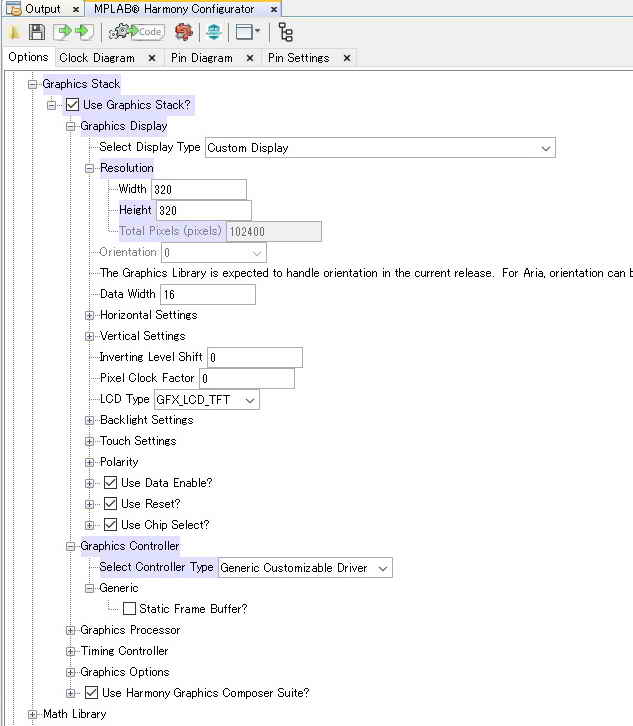The height and width of the screenshot is (726, 633).
Task: Open the LCD Type dropdown
Action: pyautogui.click(x=207, y=400)
